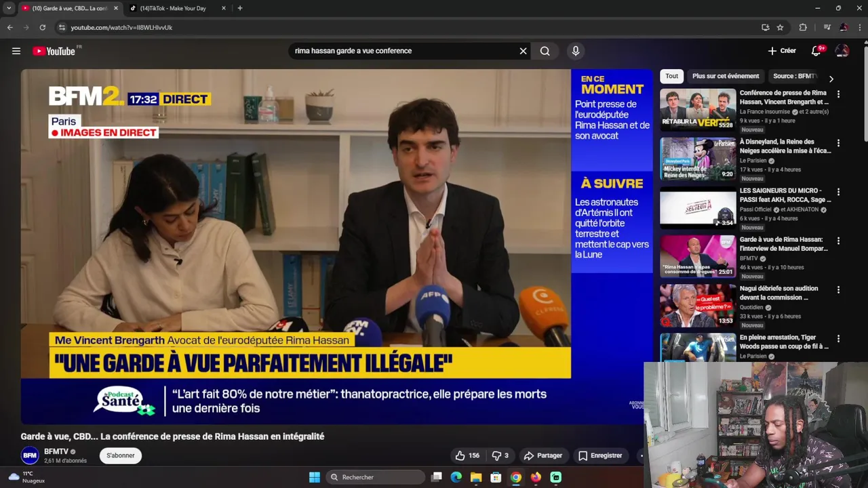Open the Microsoft Store taskbar icon
The image size is (868, 488).
(496, 477)
